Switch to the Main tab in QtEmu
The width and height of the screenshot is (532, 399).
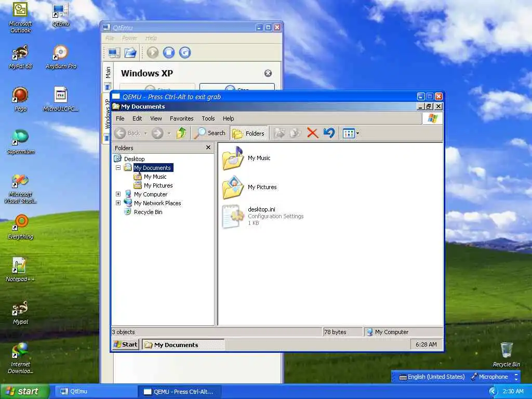[x=108, y=77]
